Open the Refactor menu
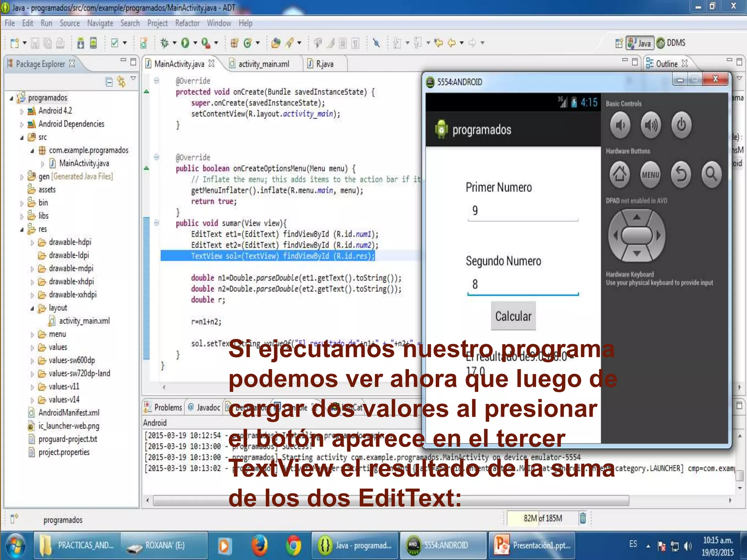 click(187, 23)
